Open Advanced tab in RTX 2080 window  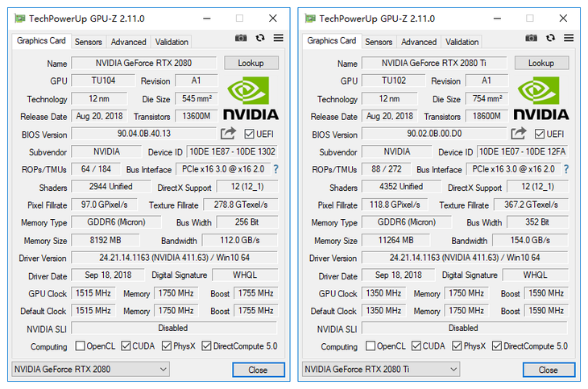(x=128, y=42)
